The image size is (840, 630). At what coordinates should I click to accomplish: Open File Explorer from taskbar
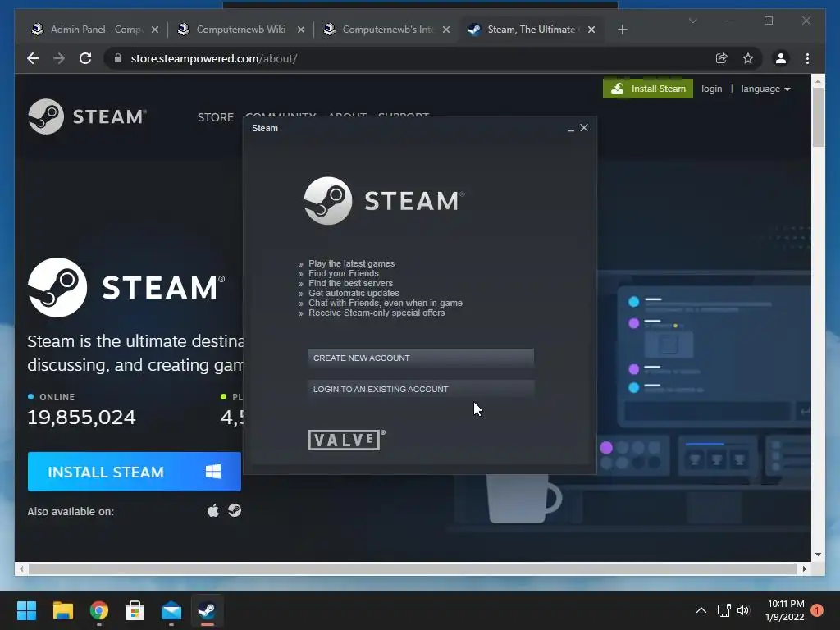coord(62,610)
